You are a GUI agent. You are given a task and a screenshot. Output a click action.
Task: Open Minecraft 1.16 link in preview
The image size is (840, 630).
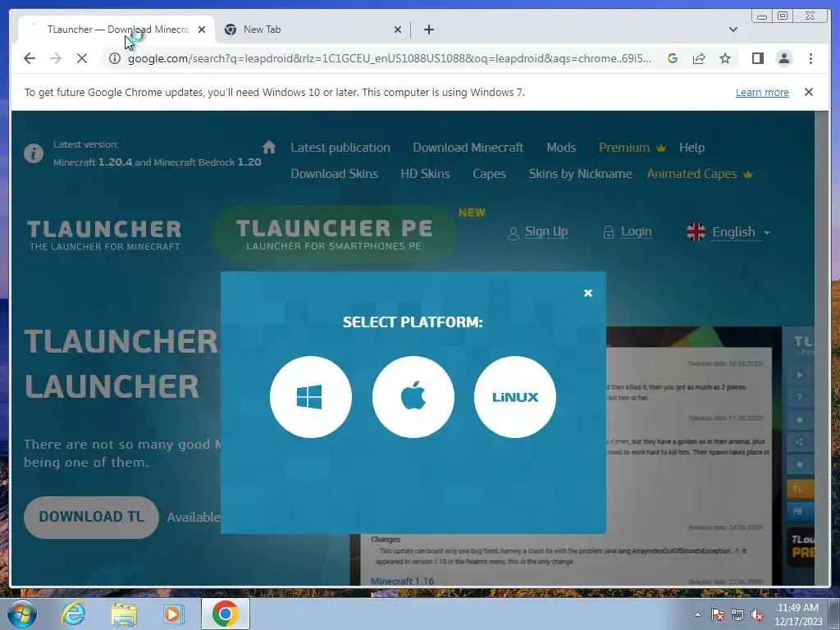pyautogui.click(x=402, y=581)
